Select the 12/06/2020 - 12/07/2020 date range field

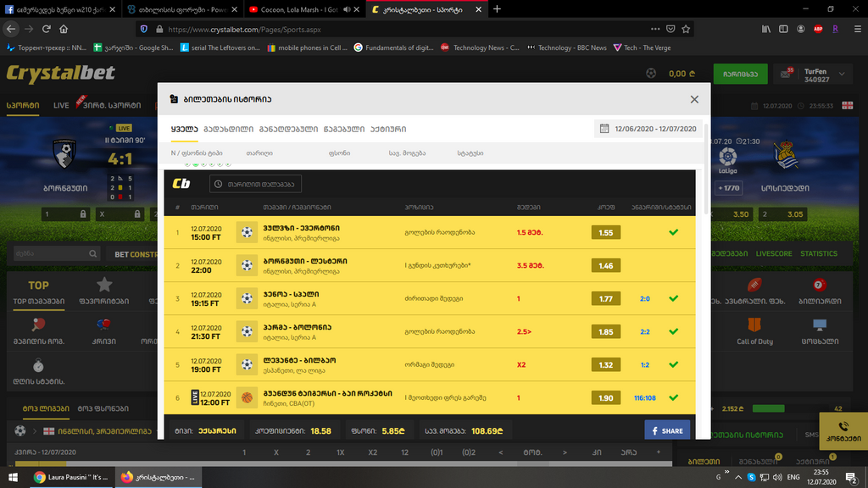tap(648, 129)
